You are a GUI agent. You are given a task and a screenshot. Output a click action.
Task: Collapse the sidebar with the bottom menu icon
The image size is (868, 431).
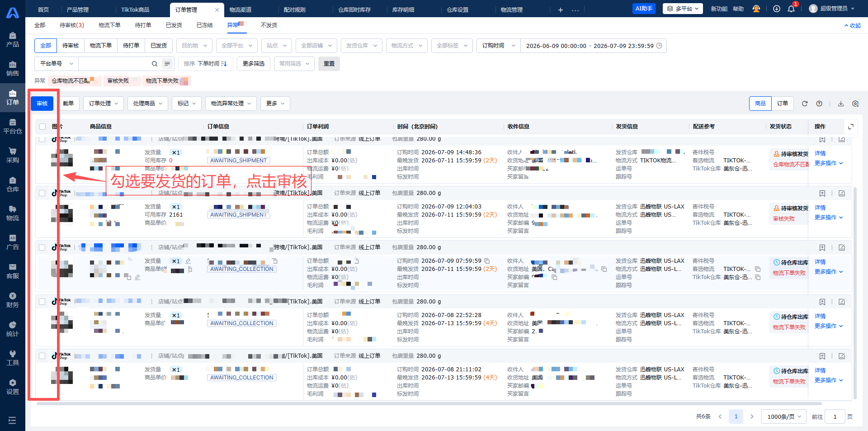click(x=12, y=420)
